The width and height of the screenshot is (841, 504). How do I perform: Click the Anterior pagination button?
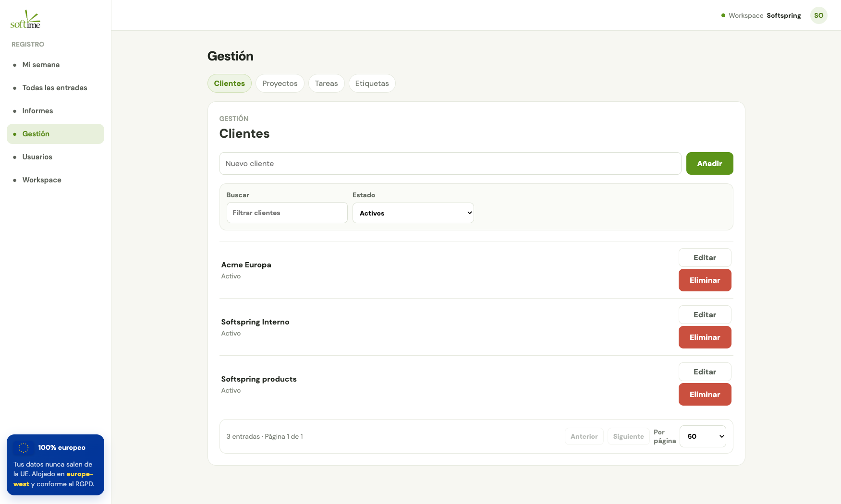pyautogui.click(x=585, y=436)
